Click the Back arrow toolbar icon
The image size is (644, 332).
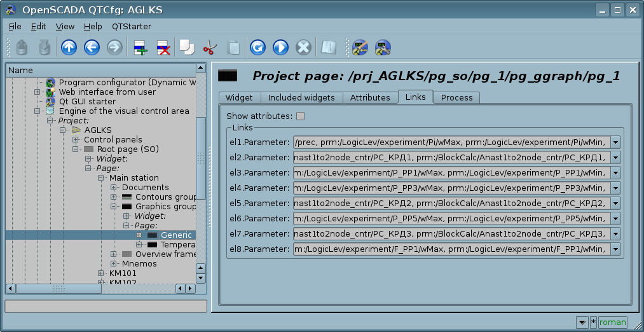click(x=91, y=47)
